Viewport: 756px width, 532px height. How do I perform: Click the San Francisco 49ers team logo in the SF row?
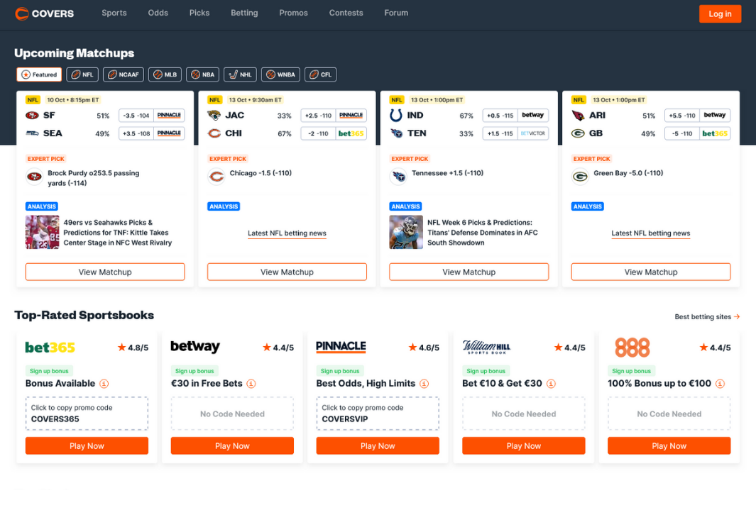(x=33, y=115)
